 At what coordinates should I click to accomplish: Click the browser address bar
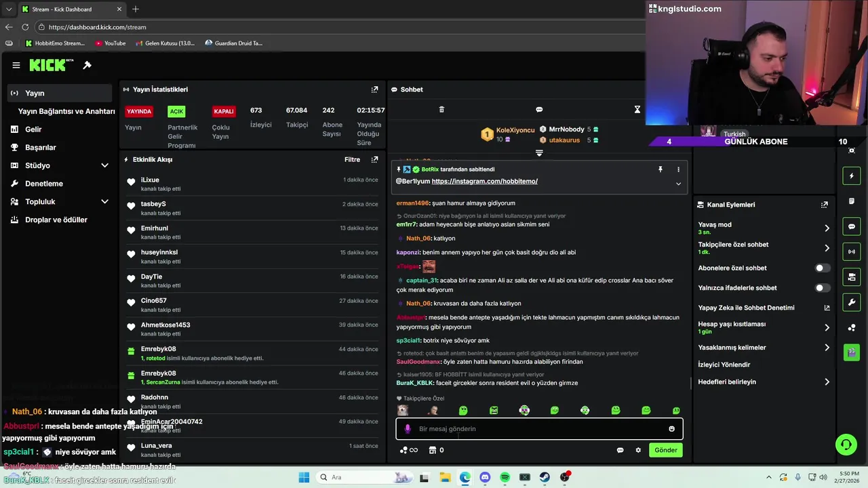point(339,27)
